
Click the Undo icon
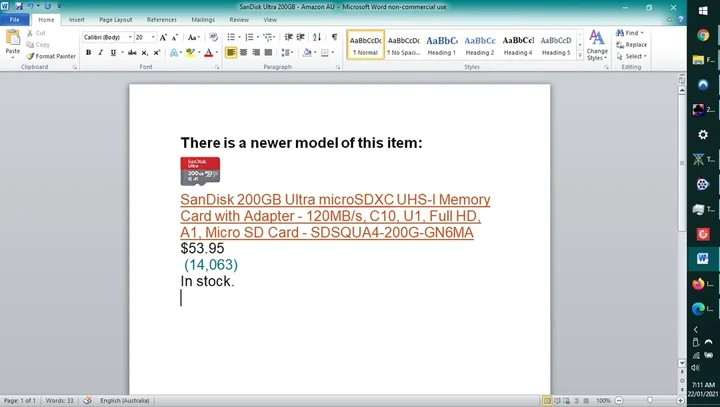(31, 6)
